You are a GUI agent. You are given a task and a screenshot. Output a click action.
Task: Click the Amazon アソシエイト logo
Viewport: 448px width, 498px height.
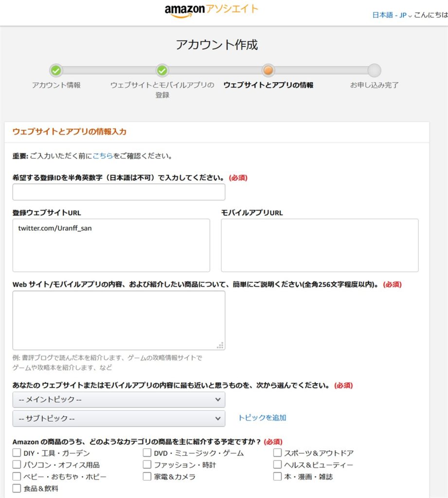click(x=211, y=10)
